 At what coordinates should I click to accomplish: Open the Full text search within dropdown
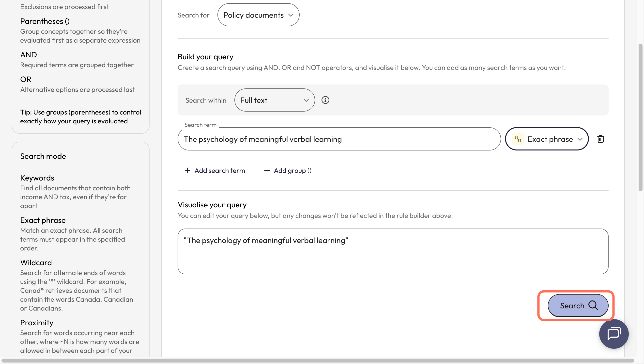tap(275, 100)
